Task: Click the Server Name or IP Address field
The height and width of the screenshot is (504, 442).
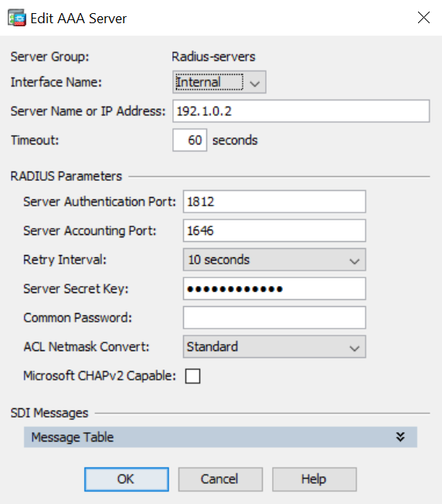Action: 301,111
